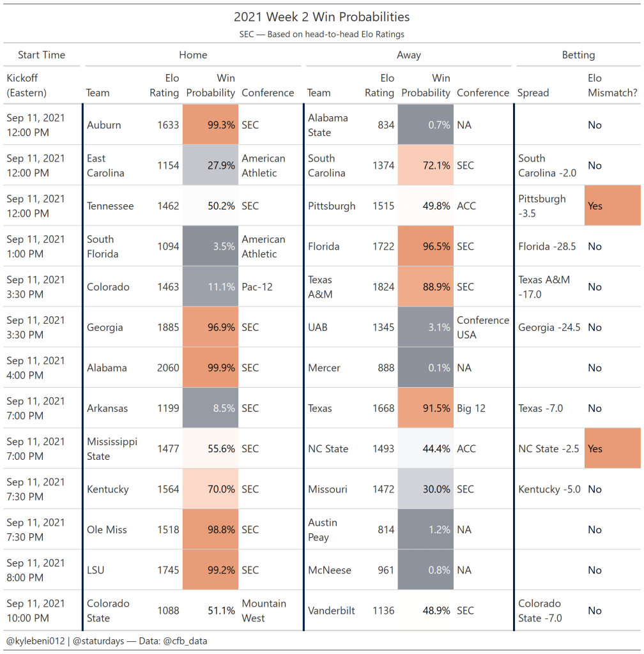Select Alabama's 2060 Elo rating
Image resolution: width=644 pixels, height=654 pixels.
coord(168,368)
